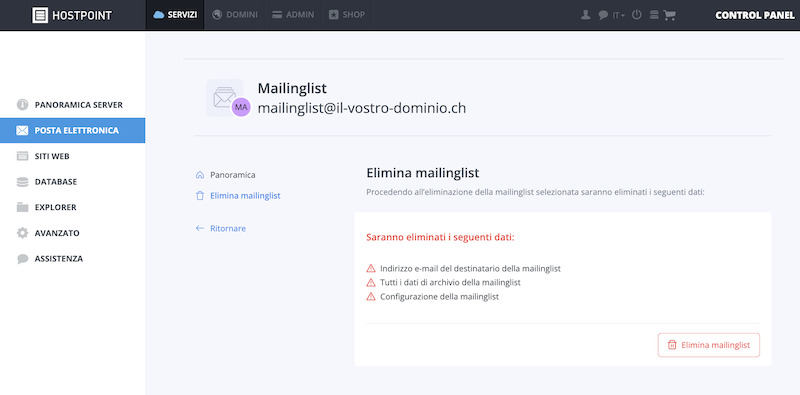Click the mailinglist@il-vostro-dominio.ch address

362,108
